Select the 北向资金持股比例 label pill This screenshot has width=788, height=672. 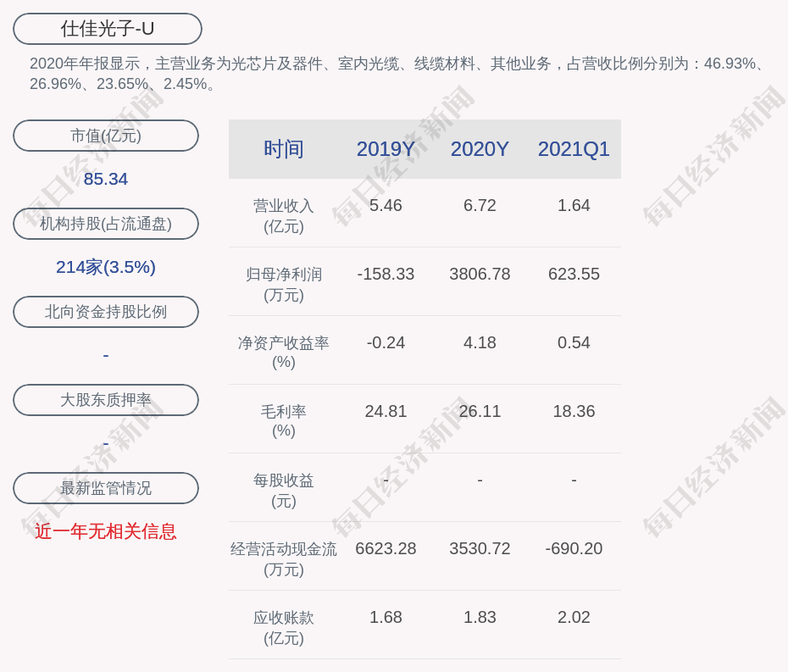pyautogui.click(x=106, y=312)
